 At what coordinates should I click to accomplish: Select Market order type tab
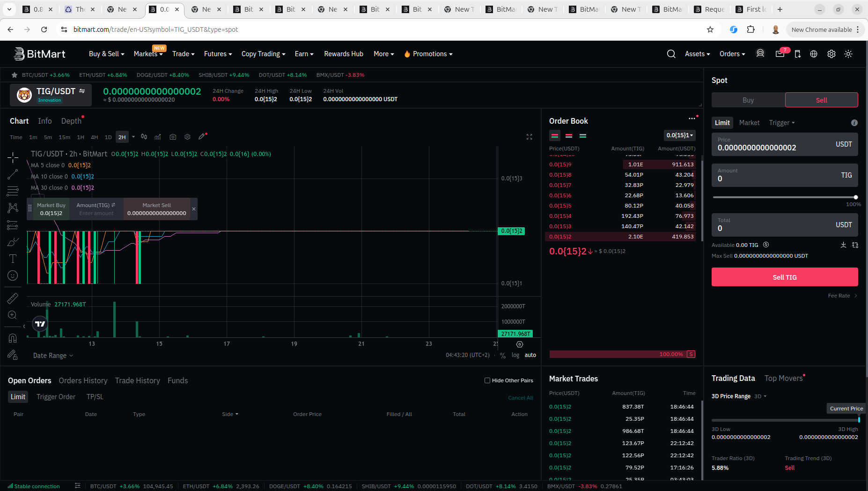click(749, 123)
